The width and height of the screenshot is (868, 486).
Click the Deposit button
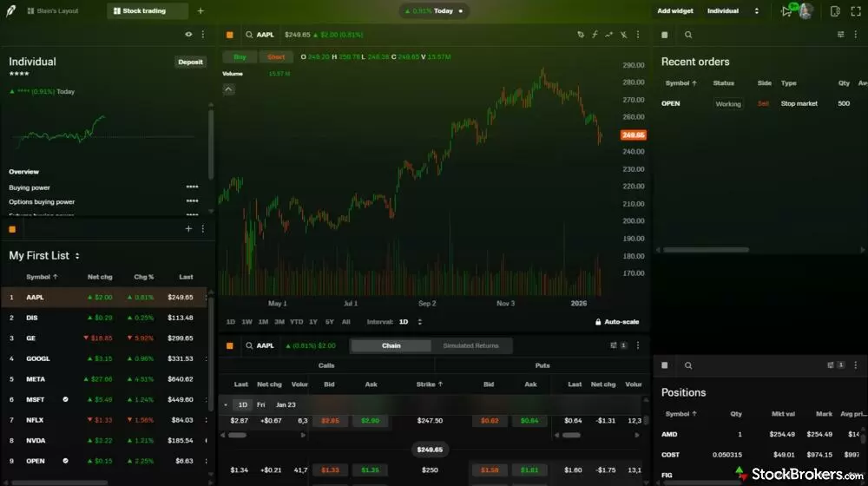point(190,62)
